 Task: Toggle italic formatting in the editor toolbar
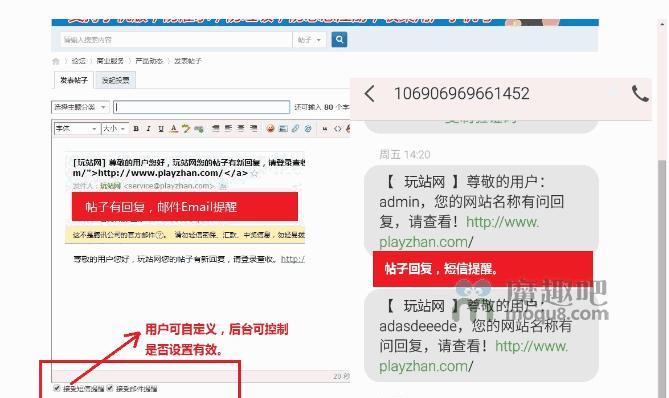tap(148, 129)
